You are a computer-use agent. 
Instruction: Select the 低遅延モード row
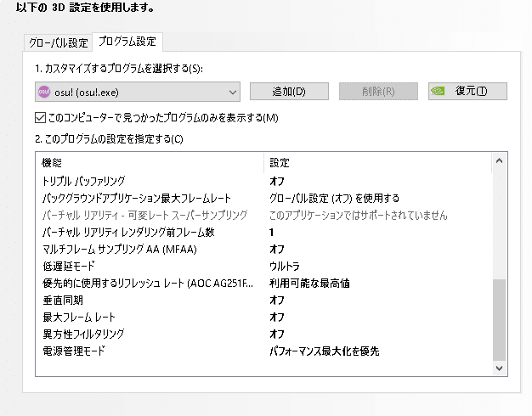264,266
